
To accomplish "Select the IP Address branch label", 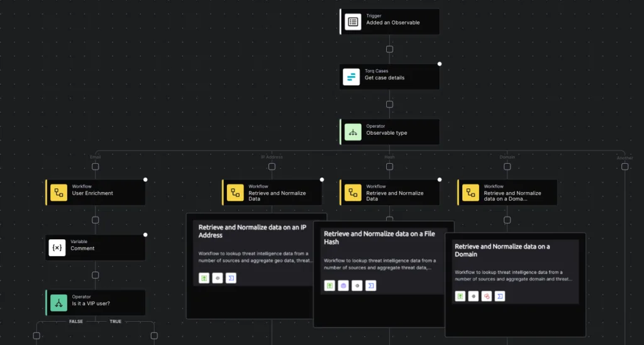I will click(272, 157).
